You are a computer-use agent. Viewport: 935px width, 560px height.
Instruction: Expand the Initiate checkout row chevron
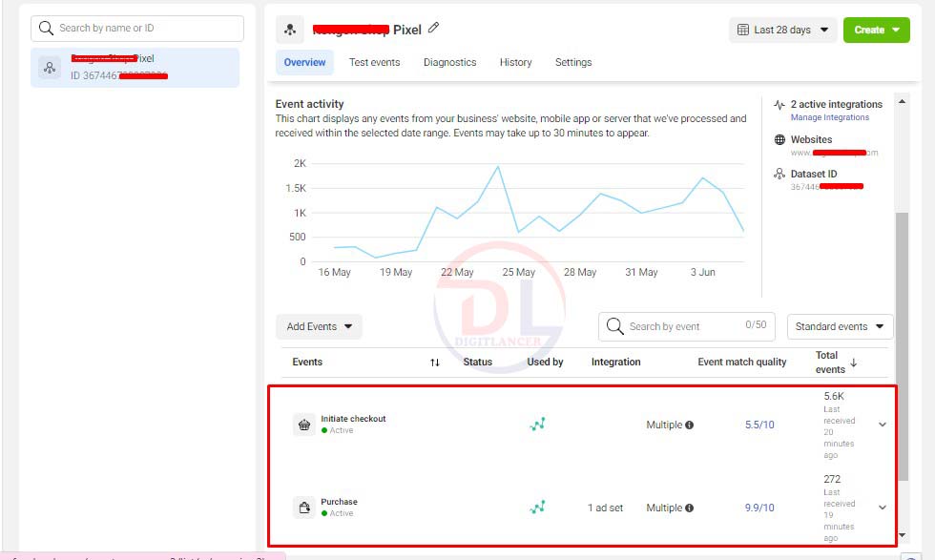pyautogui.click(x=883, y=425)
